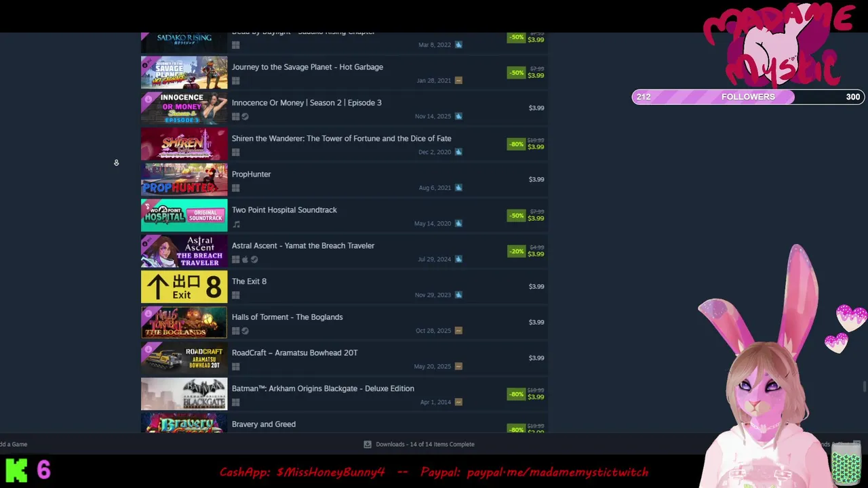The width and height of the screenshot is (868, 488).
Task: Click the Oct 28, 2025 release date
Action: [433, 331]
